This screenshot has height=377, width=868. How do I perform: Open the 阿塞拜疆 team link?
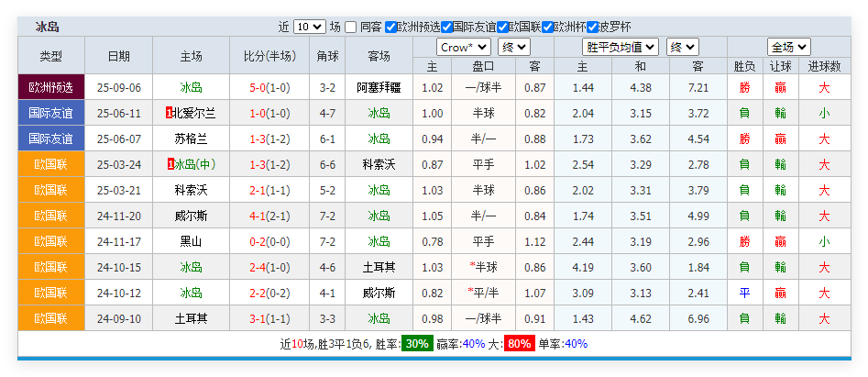[x=379, y=87]
